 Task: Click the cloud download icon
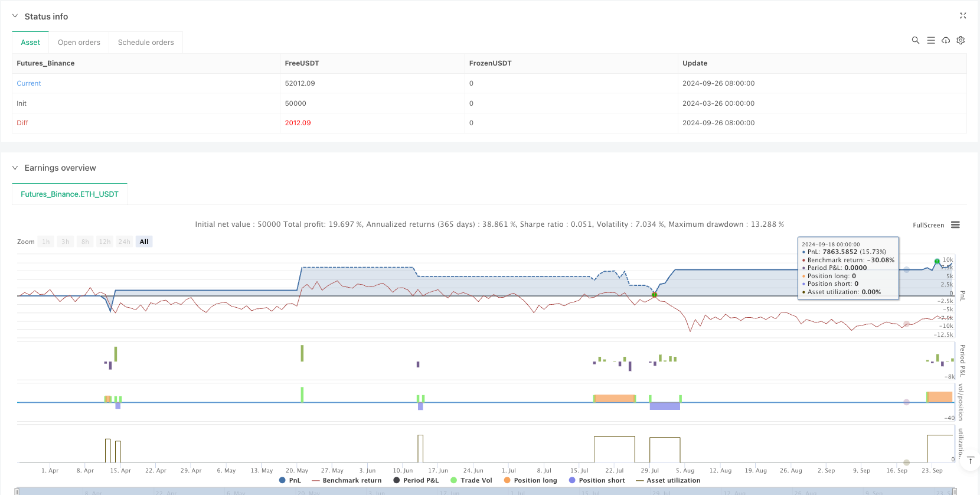[x=946, y=40]
